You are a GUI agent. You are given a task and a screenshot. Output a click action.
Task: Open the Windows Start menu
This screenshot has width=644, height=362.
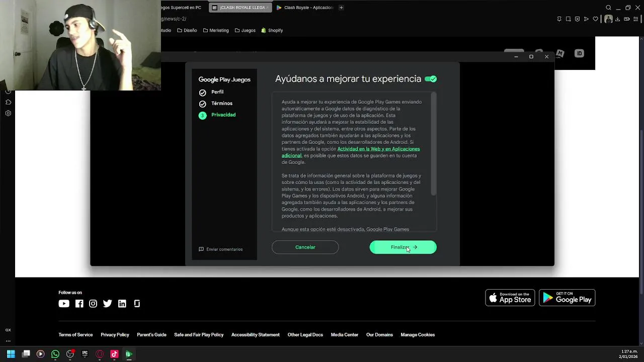(x=11, y=354)
